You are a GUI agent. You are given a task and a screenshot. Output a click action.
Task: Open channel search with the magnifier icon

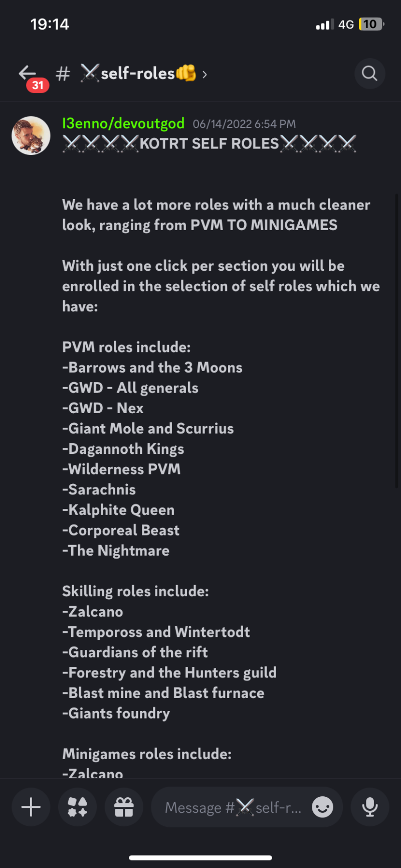(x=369, y=74)
